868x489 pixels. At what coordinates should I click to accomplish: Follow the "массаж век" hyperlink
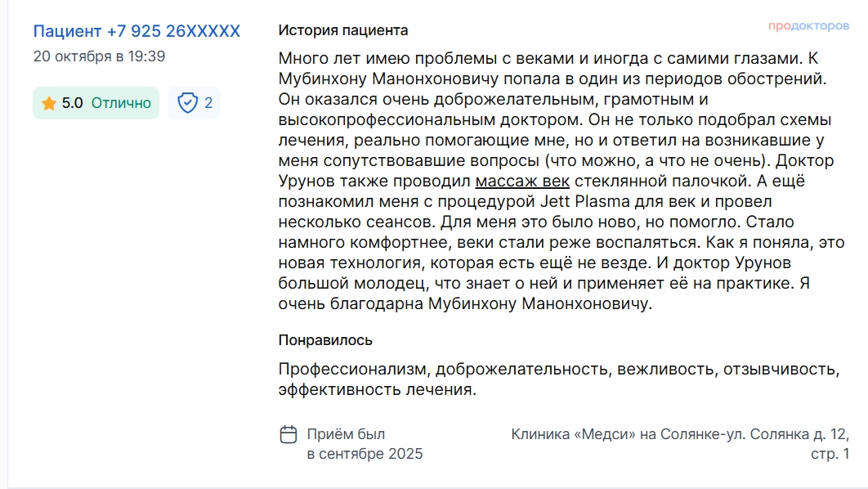[522, 182]
